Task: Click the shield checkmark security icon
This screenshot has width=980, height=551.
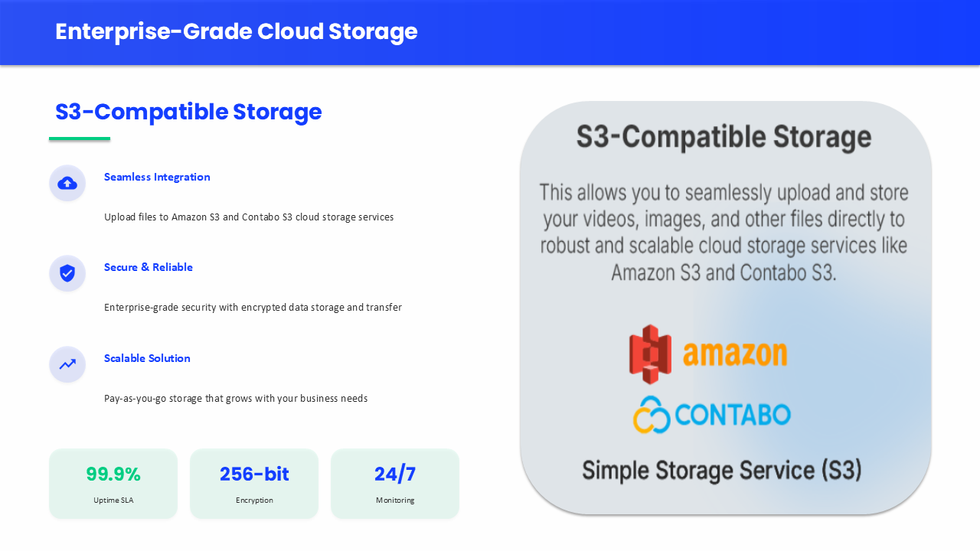Action: pos(67,273)
